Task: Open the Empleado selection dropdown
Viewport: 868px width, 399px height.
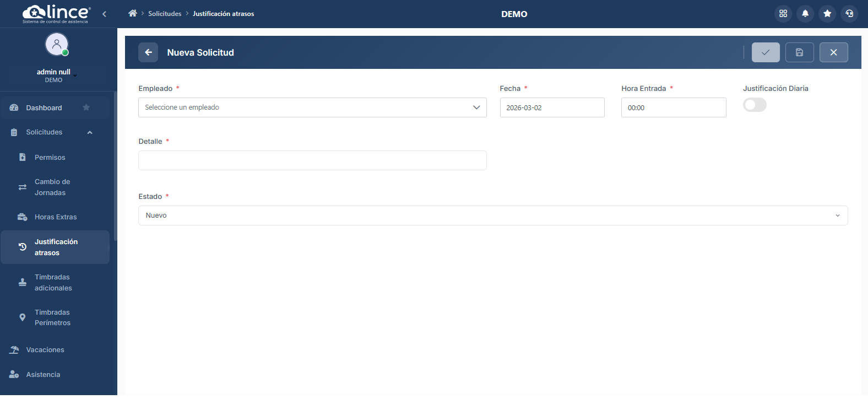Action: (x=312, y=107)
